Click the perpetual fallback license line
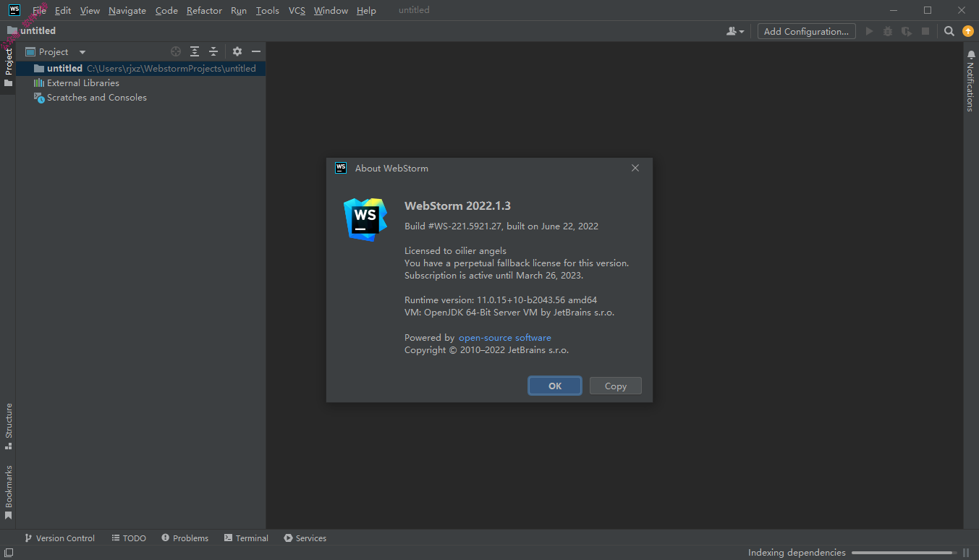This screenshot has height=560, width=979. (x=517, y=263)
